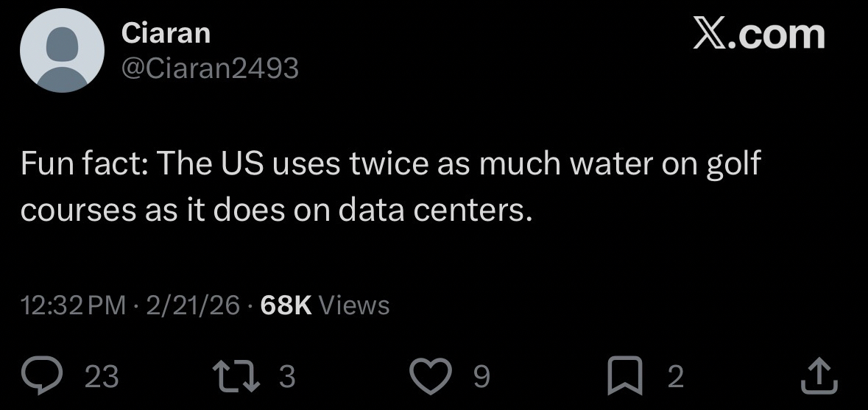
Task: Open Ciaran's default profile avatar
Action: 62,51
